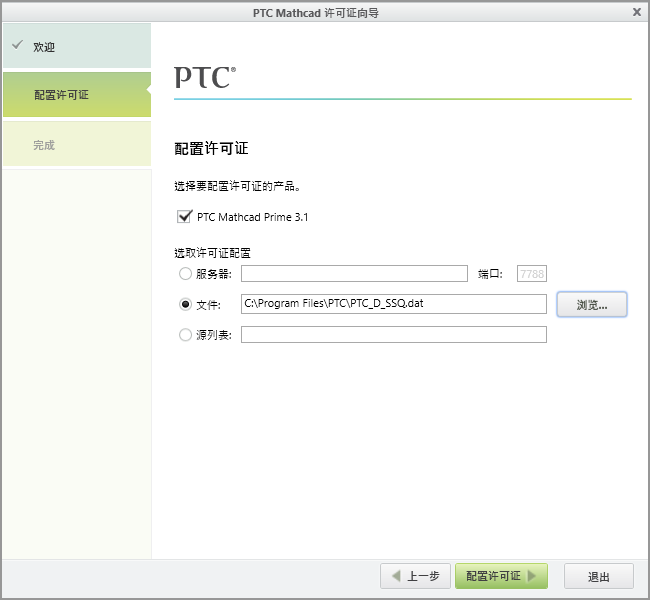The width and height of the screenshot is (650, 600).
Task: Select the 文件 radio button
Action: click(185, 304)
